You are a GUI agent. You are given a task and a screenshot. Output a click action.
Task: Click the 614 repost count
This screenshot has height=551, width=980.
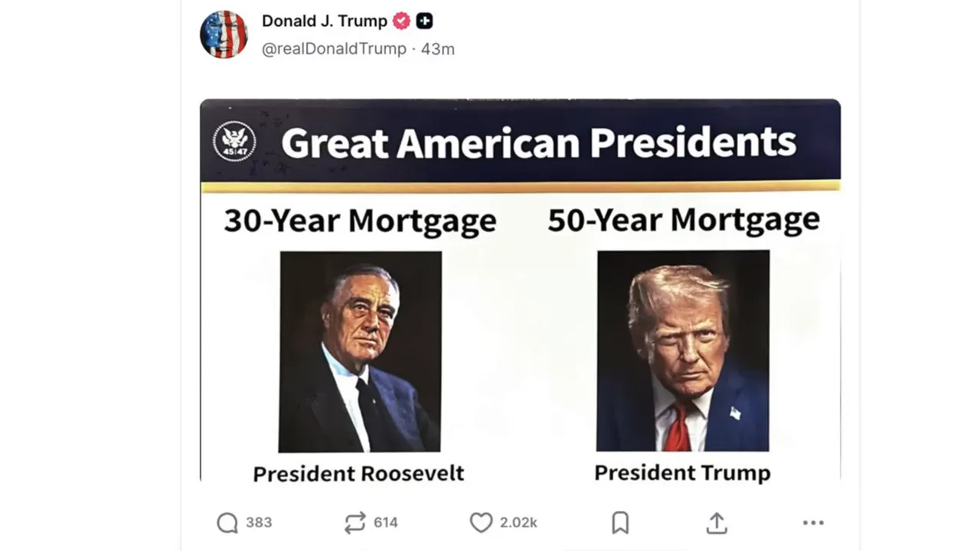(387, 523)
